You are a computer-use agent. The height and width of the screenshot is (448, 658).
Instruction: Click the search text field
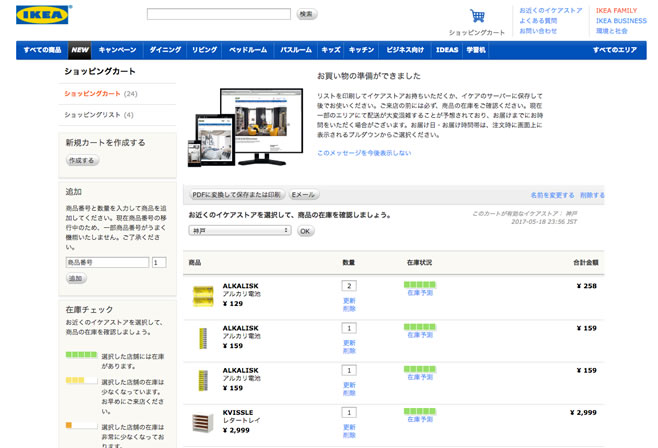[x=219, y=14]
